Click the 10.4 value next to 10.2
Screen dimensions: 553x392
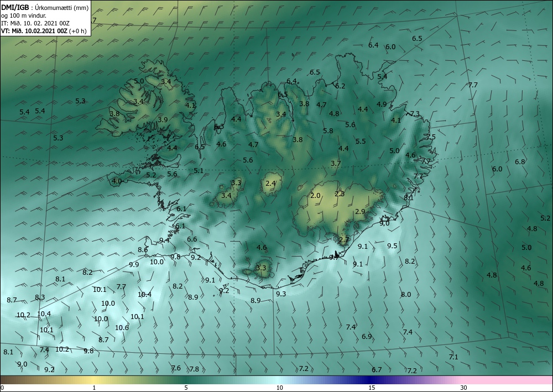coord(44,313)
